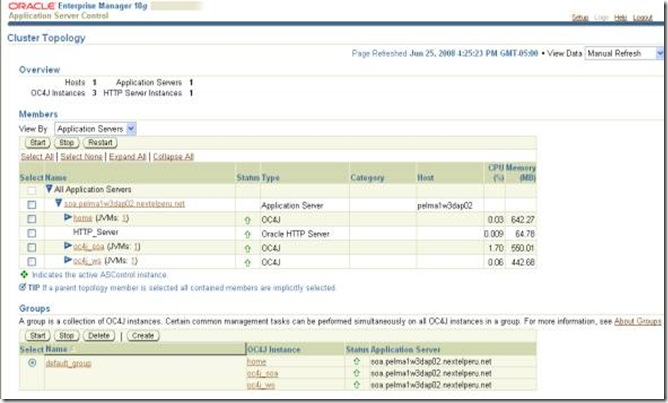668x403 pixels.
Task: Click the up status arrow for oc4j_soa row
Action: click(248, 249)
